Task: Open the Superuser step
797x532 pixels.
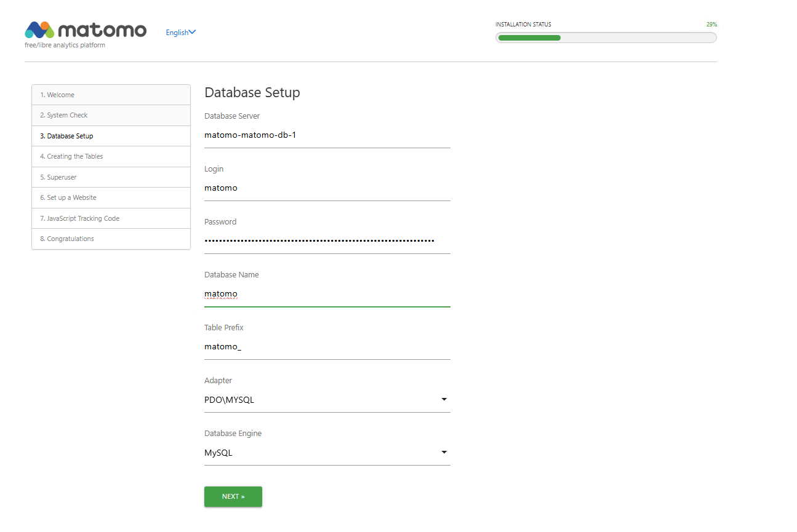Action: point(111,177)
